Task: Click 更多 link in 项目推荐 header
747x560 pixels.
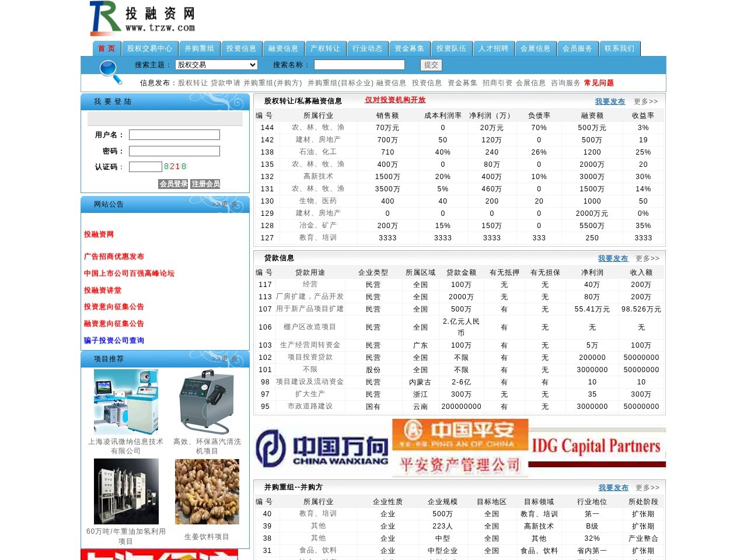Action: tap(225, 359)
